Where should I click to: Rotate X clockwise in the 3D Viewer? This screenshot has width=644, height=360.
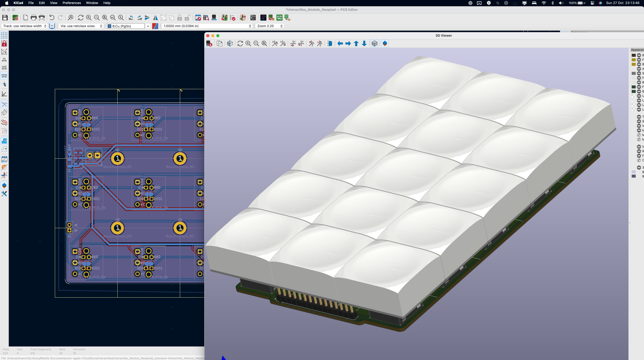coord(275,43)
